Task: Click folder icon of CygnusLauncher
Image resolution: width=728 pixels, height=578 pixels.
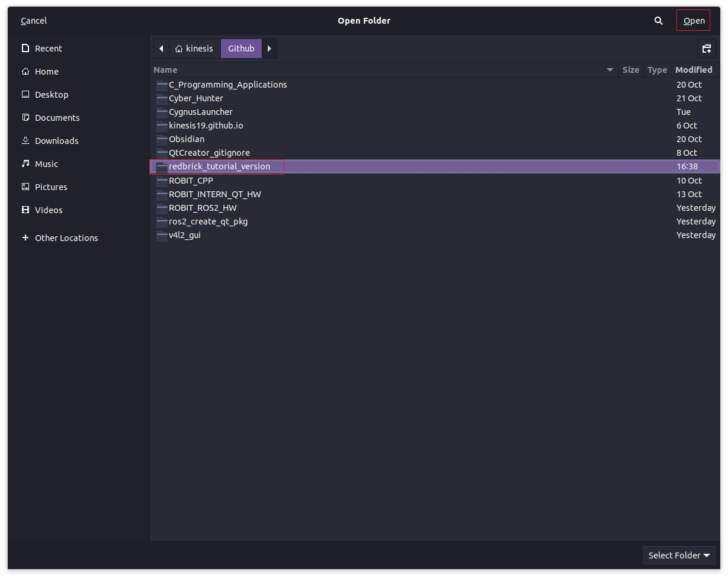Action: pyautogui.click(x=162, y=112)
